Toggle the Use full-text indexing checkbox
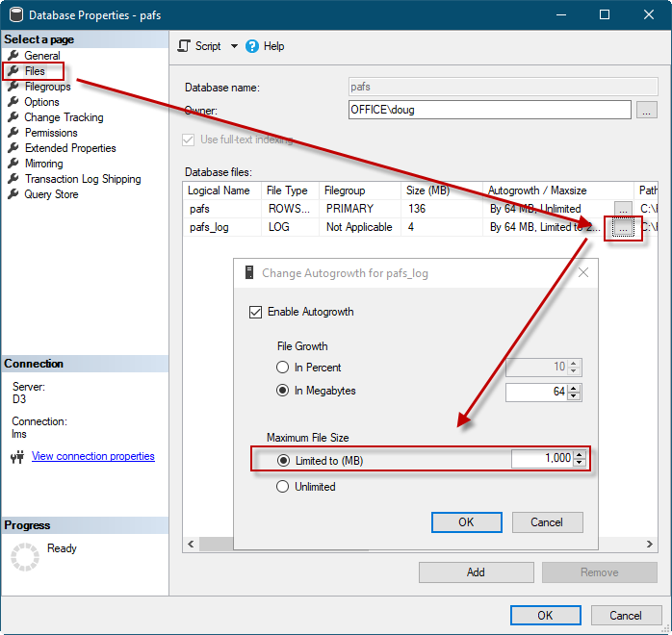The width and height of the screenshot is (672, 635). pyautogui.click(x=188, y=140)
